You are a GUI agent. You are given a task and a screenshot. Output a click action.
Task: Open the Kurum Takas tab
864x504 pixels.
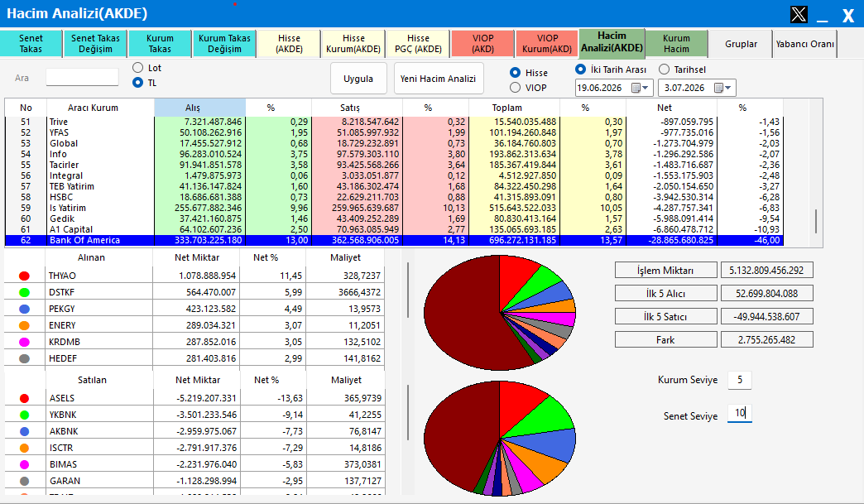[160, 44]
